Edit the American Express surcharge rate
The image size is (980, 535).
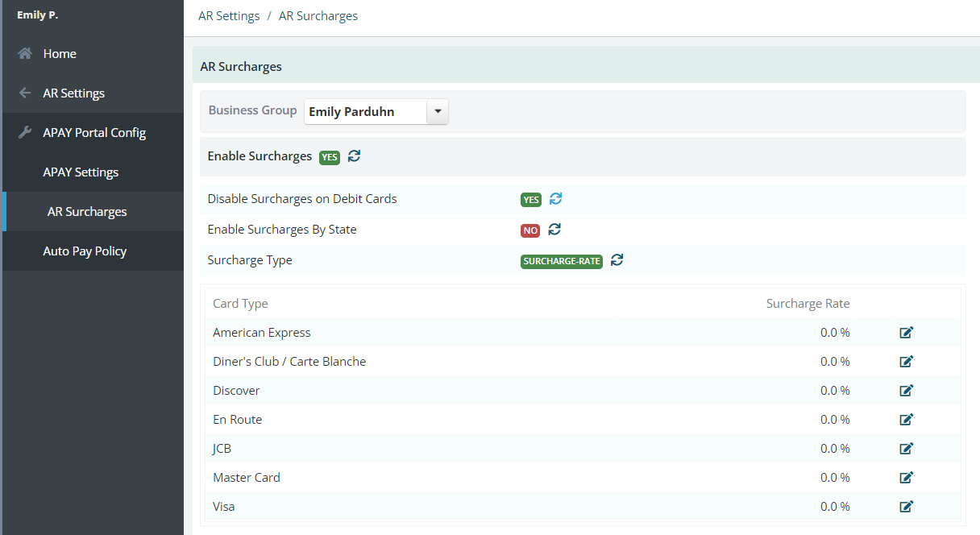(907, 333)
